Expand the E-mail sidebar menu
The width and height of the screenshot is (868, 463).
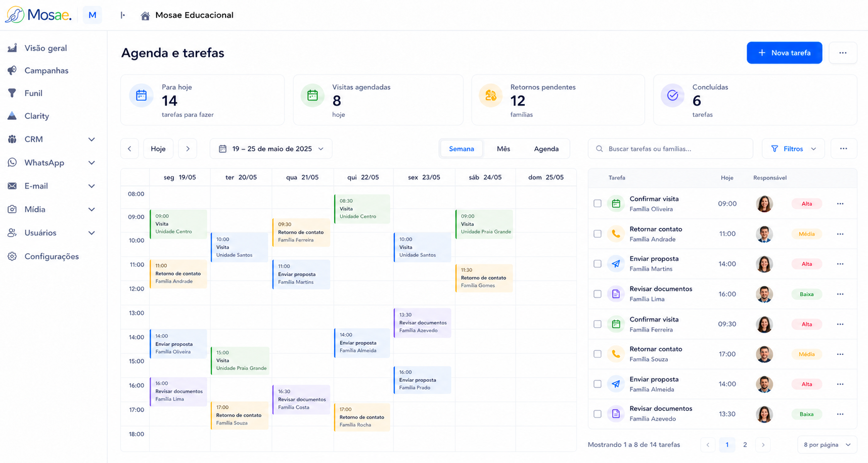pos(92,186)
